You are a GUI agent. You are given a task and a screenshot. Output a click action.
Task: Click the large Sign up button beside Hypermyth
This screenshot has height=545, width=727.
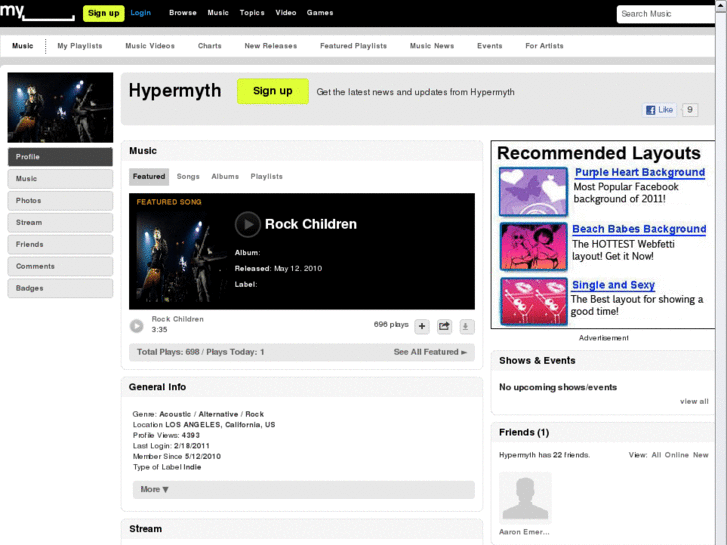point(273,91)
